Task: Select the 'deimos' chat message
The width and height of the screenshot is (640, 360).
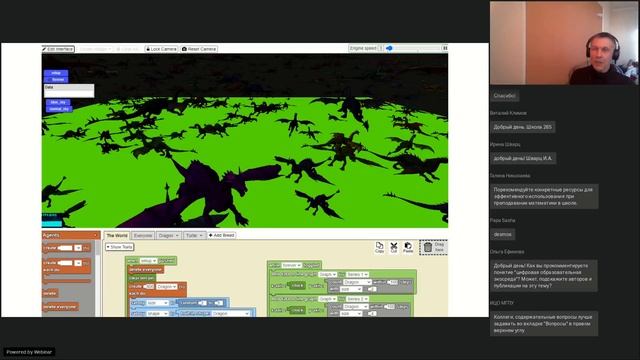Action: 502,234
